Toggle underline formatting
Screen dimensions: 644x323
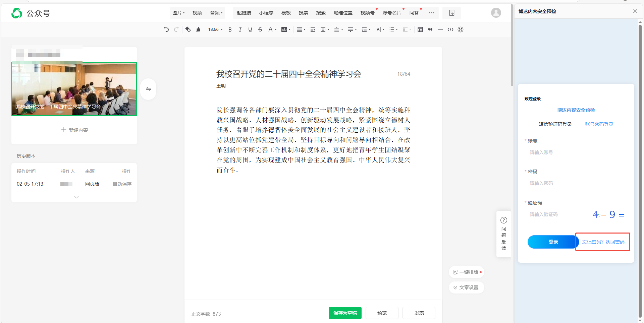click(250, 29)
